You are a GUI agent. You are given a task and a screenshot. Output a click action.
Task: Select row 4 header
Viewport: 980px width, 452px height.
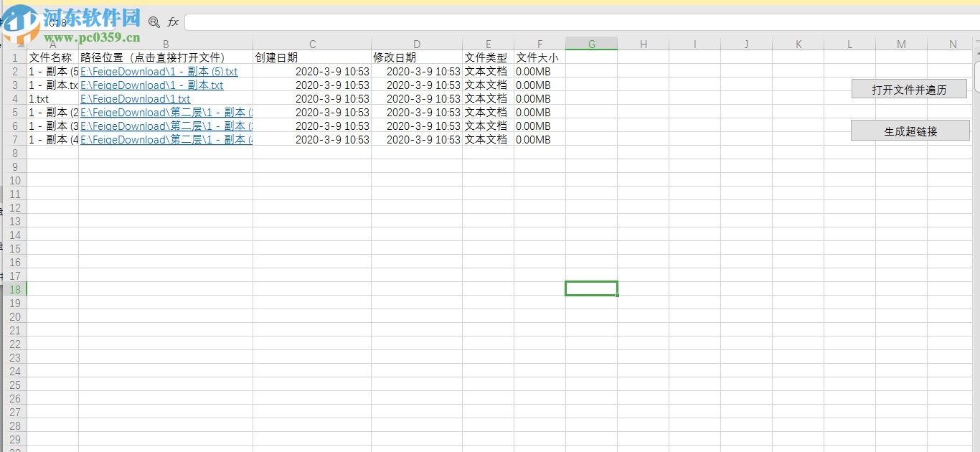point(15,99)
